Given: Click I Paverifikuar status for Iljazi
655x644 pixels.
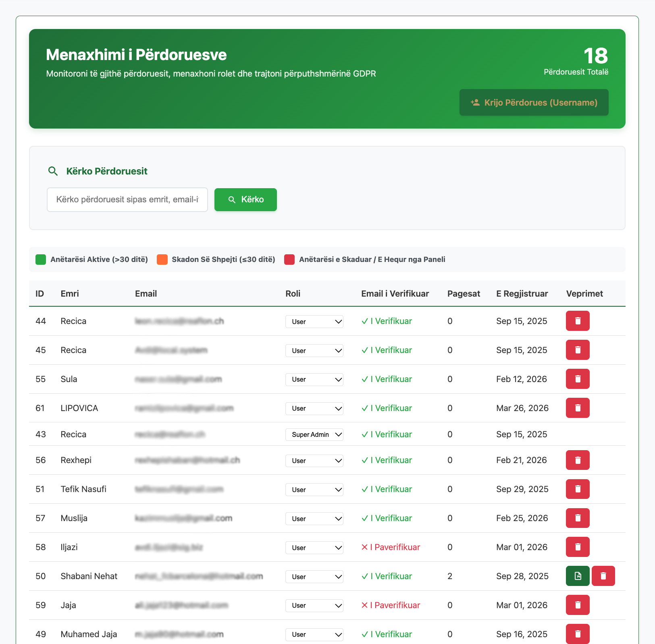Looking at the screenshot, I should (x=391, y=547).
